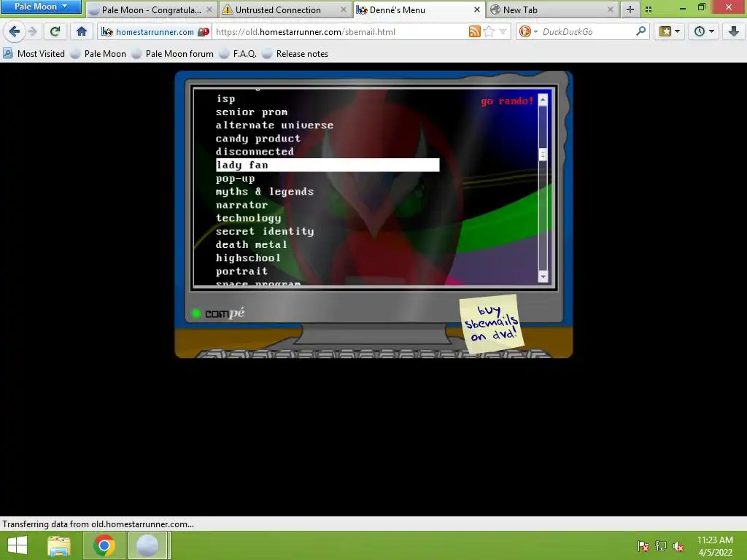Close the New Tab tab
The width and height of the screenshot is (747, 560).
(611, 9)
